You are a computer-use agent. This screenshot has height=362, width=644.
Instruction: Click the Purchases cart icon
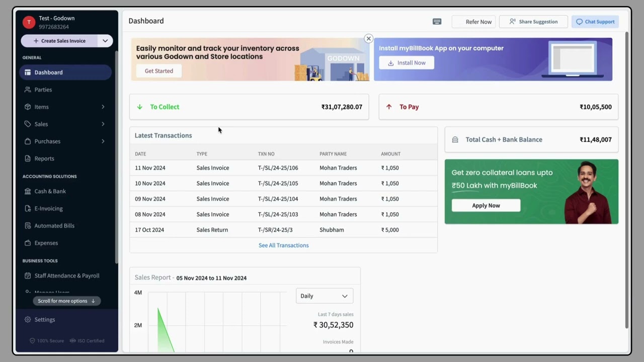click(x=28, y=141)
